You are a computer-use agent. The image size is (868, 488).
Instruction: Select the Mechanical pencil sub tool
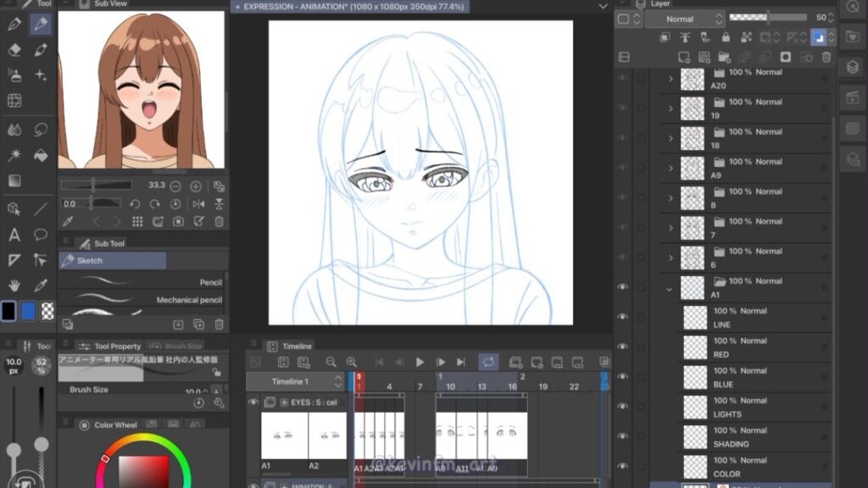point(144,300)
